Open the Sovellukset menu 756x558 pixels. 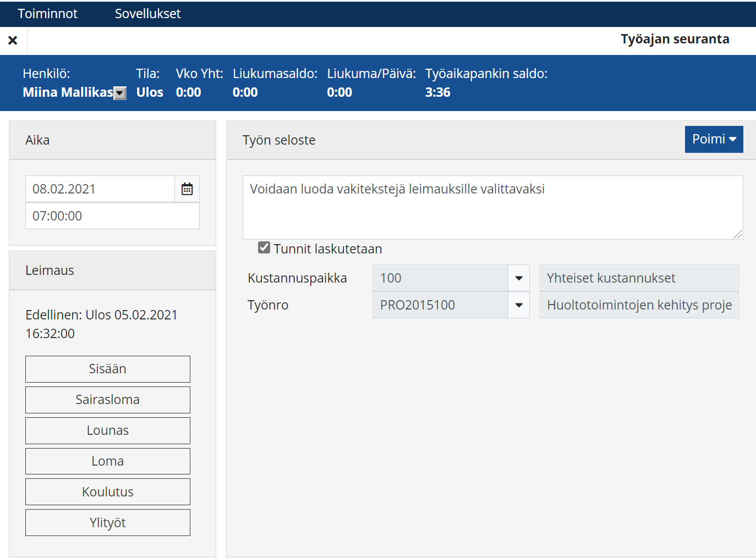[x=147, y=14]
